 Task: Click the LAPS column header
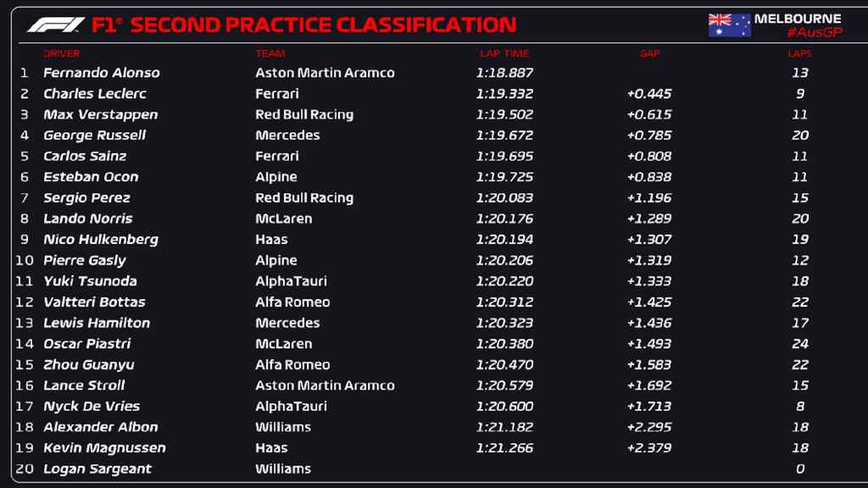(799, 53)
